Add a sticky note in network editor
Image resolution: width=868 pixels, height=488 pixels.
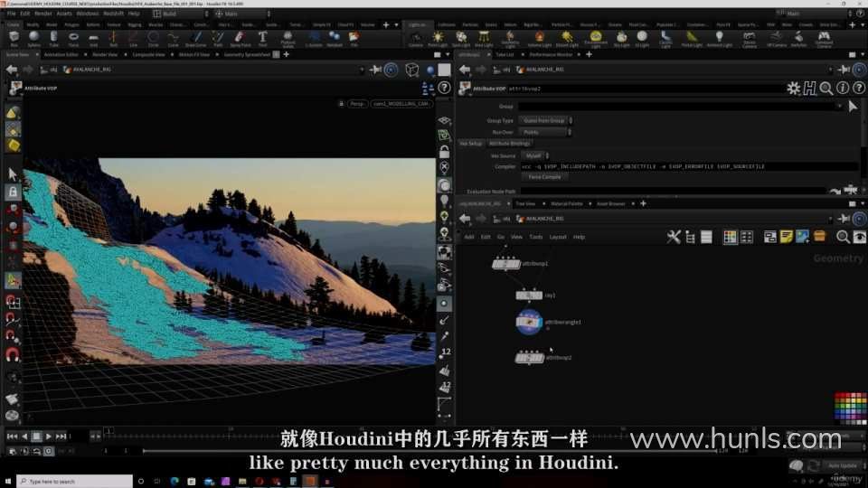(x=786, y=237)
